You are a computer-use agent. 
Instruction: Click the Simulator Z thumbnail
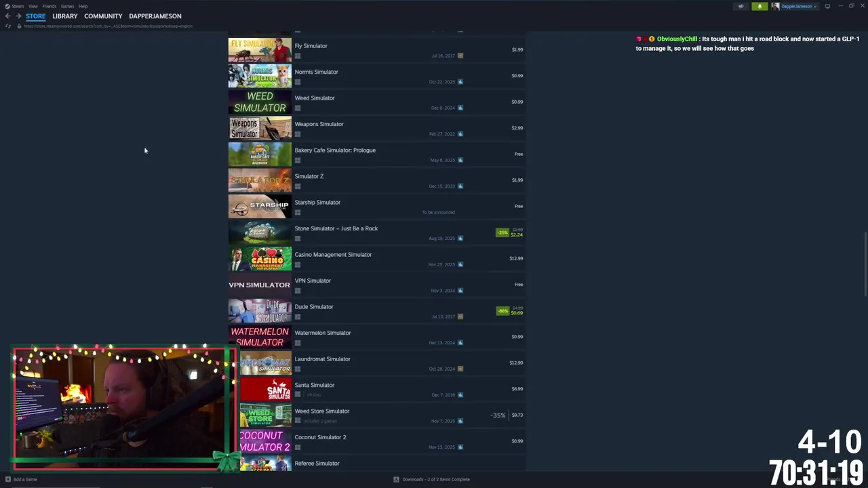tap(260, 180)
